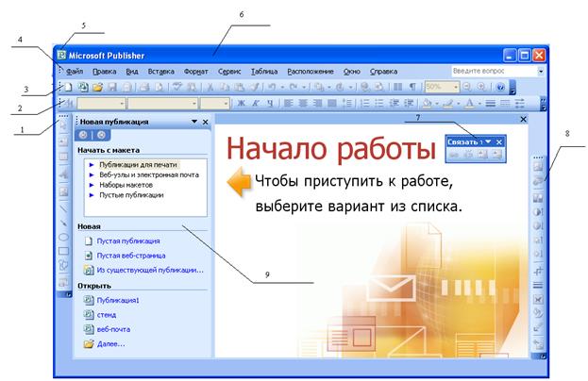
Task: Toggle Bold (Ж) formatting
Action: (x=242, y=104)
